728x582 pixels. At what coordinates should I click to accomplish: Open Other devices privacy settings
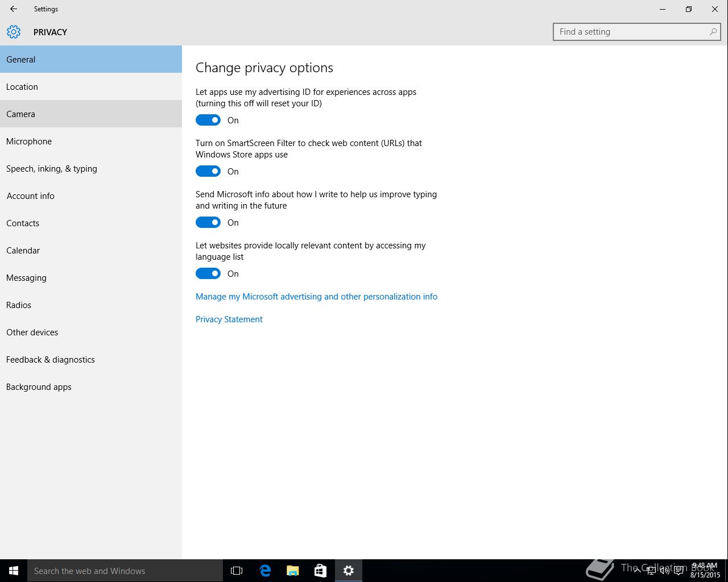[x=91, y=332]
